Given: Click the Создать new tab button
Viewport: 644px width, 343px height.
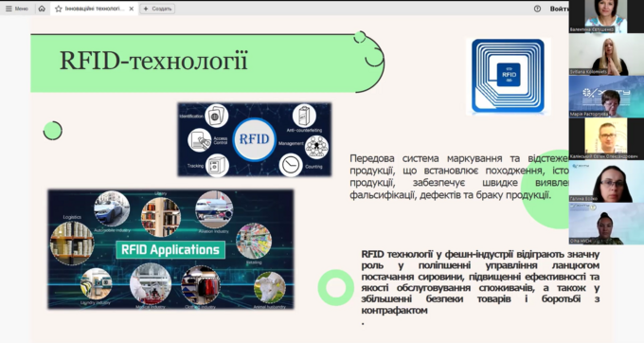Looking at the screenshot, I should coord(157,9).
